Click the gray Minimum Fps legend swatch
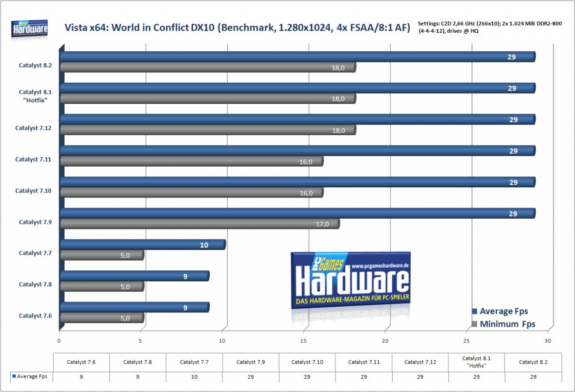Image resolution: width=575 pixels, height=392 pixels. point(474,324)
